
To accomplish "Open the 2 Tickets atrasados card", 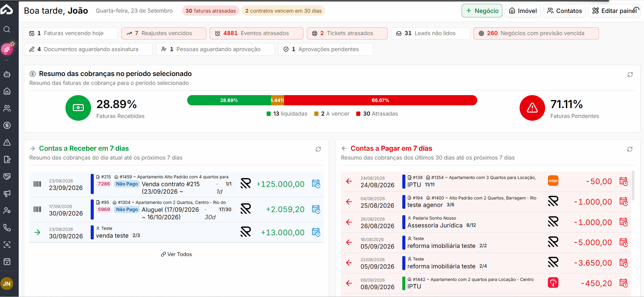I will [x=347, y=33].
